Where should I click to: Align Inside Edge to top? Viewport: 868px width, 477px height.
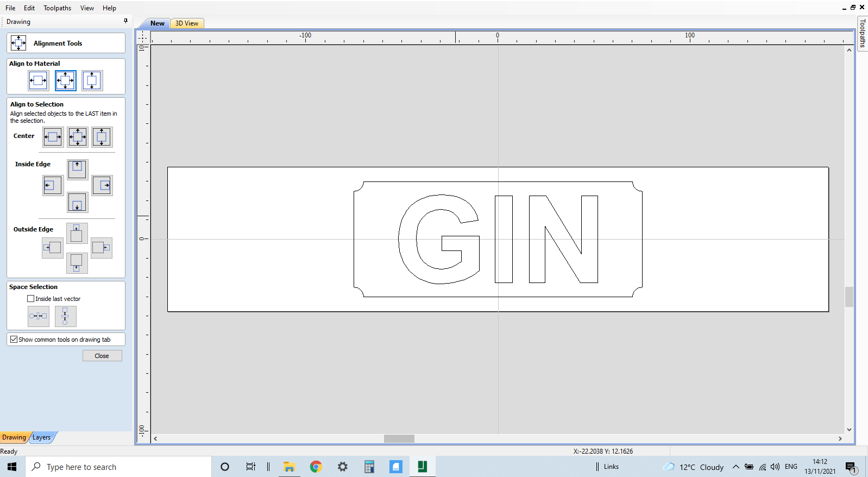pos(77,169)
